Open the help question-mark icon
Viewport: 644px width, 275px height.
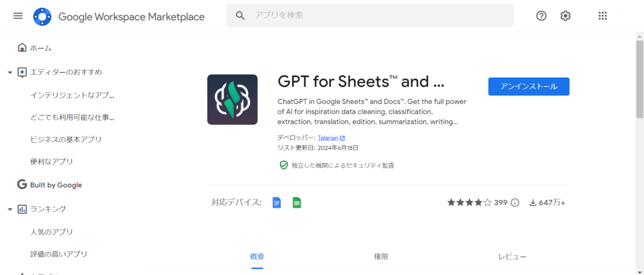coord(541,16)
